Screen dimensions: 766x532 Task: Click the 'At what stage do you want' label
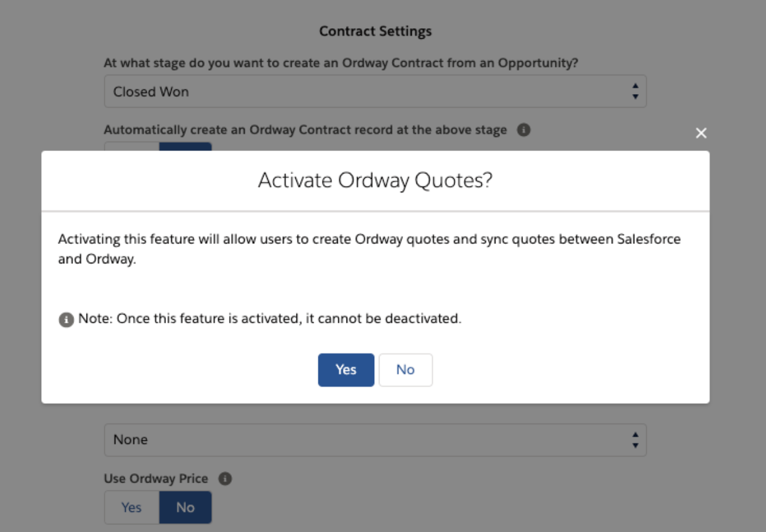(x=341, y=63)
